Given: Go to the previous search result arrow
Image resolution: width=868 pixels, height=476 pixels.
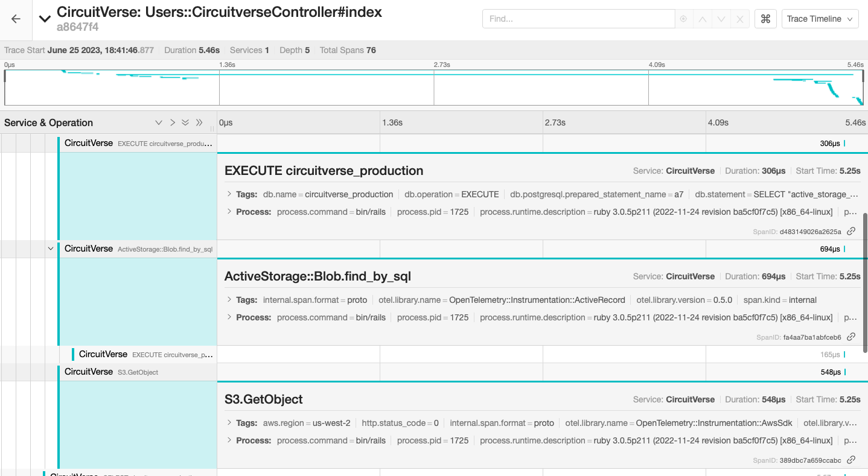Looking at the screenshot, I should tap(702, 19).
